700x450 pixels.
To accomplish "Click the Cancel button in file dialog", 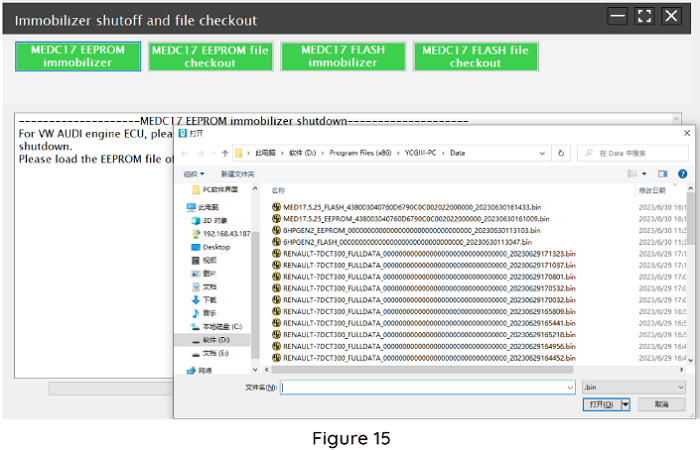I will click(662, 404).
